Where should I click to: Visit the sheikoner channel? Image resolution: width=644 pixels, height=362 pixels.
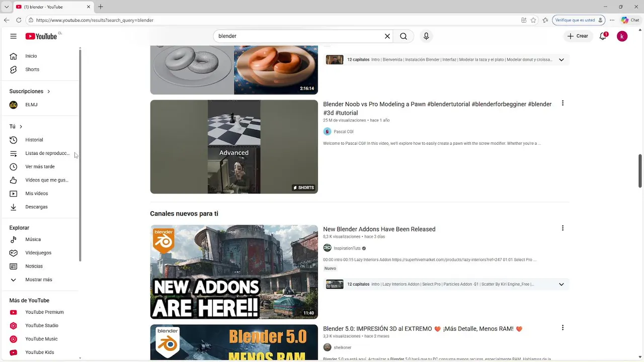[x=343, y=347]
